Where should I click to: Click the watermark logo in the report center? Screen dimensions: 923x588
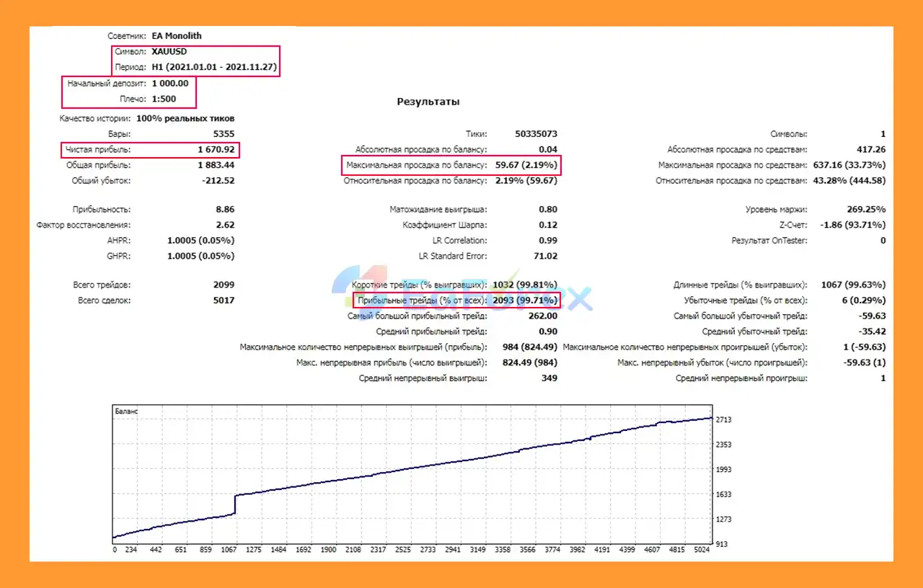[x=461, y=290]
